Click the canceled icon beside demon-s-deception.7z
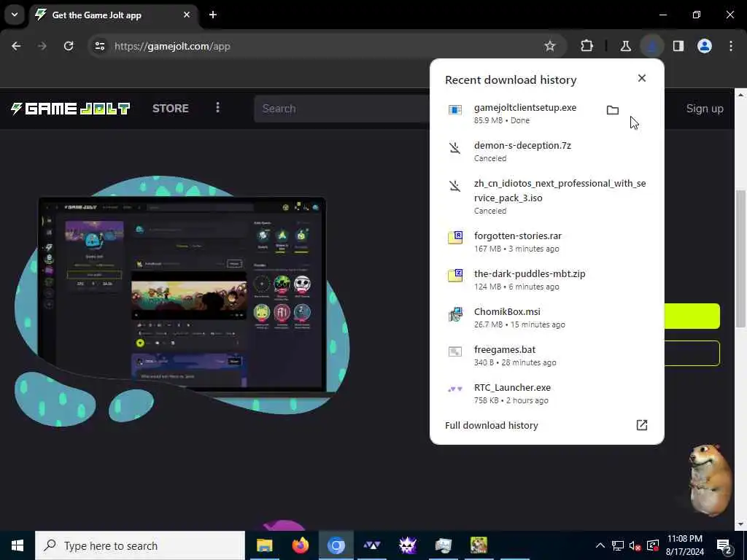The height and width of the screenshot is (560, 747). (455, 148)
